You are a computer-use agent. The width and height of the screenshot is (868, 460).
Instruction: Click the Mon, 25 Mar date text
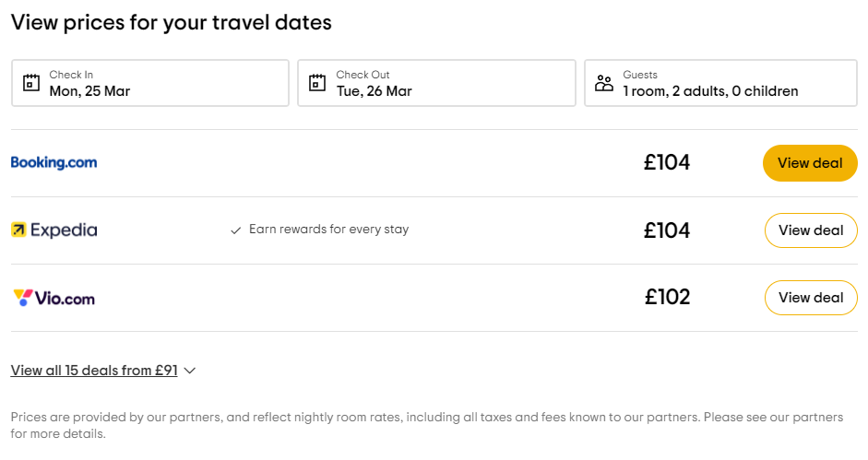point(89,91)
